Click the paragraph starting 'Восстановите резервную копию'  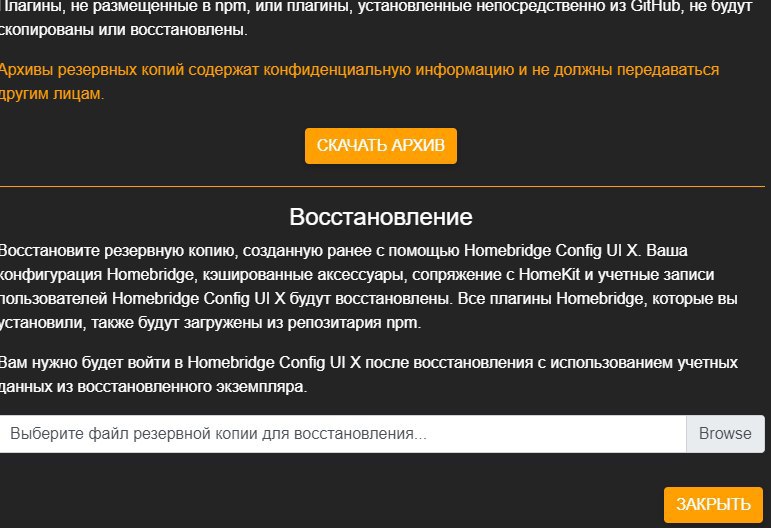[x=369, y=287]
